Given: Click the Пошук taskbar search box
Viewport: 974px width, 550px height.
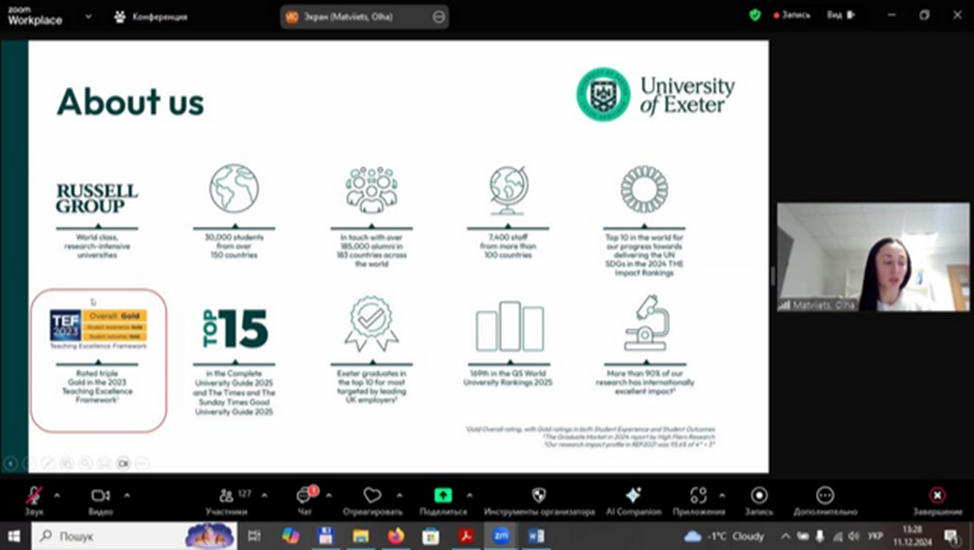Looking at the screenshot, I should tap(134, 536).
